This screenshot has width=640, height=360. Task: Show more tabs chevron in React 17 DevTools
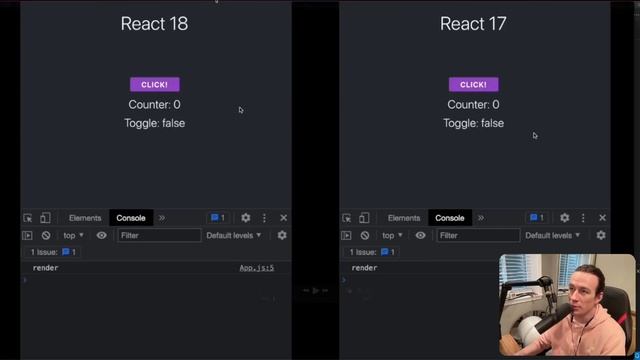click(x=481, y=218)
